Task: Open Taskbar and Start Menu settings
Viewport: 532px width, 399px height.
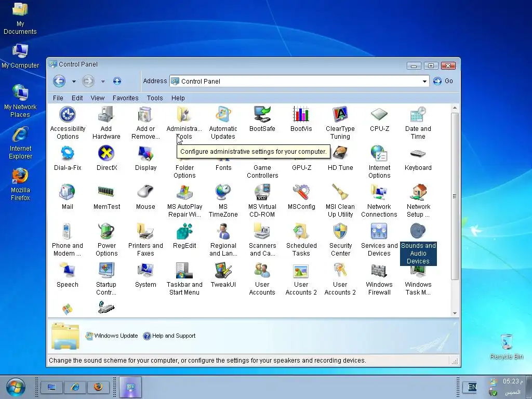Action: (184, 279)
